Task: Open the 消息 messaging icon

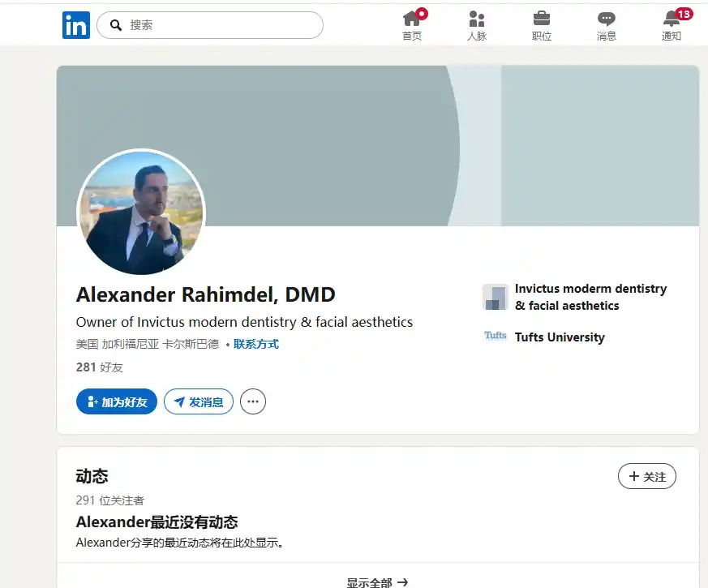Action: (x=606, y=19)
